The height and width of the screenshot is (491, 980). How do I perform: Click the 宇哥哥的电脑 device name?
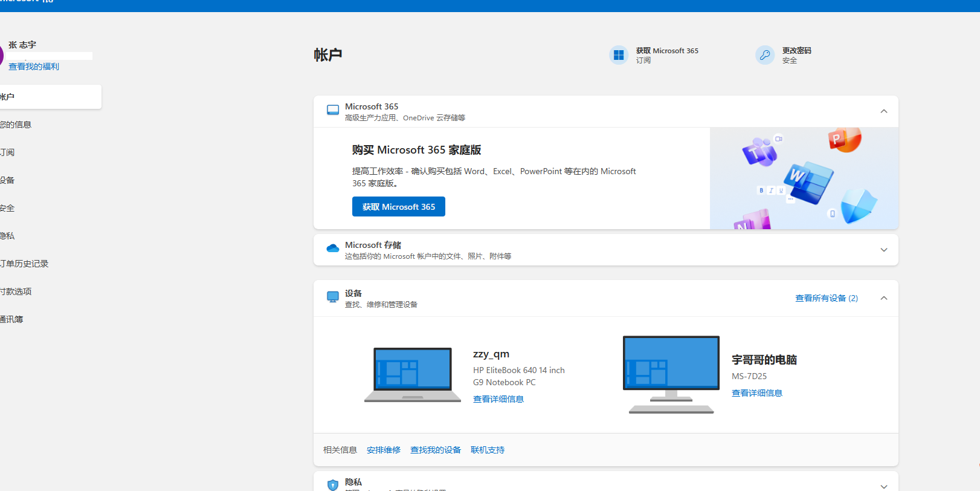(x=764, y=360)
